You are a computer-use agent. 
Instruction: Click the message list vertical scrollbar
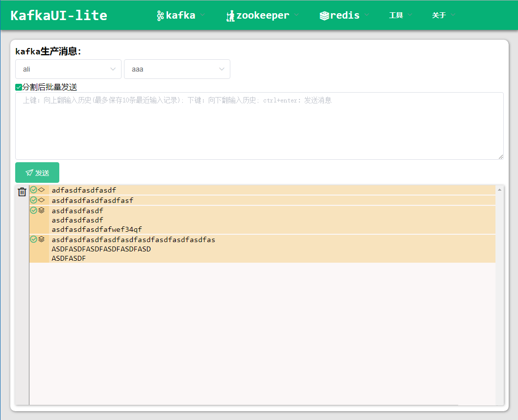click(499, 294)
